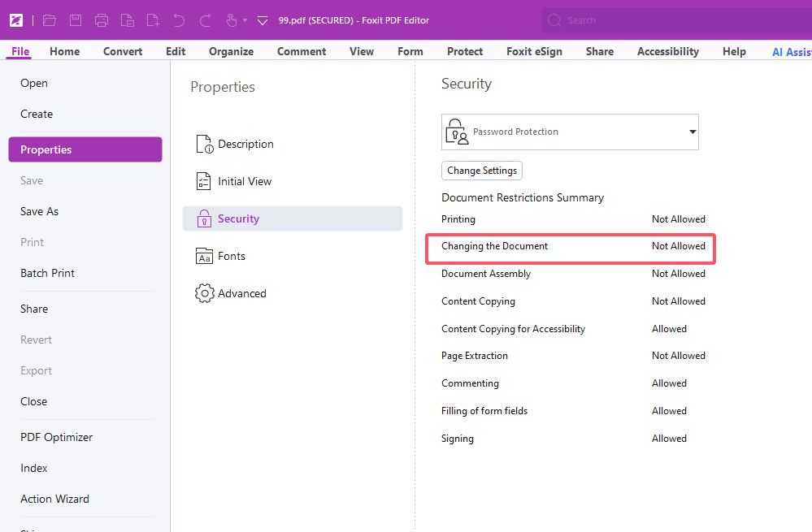Click the Undo arrow icon
Image resolution: width=812 pixels, height=532 pixels.
click(179, 20)
